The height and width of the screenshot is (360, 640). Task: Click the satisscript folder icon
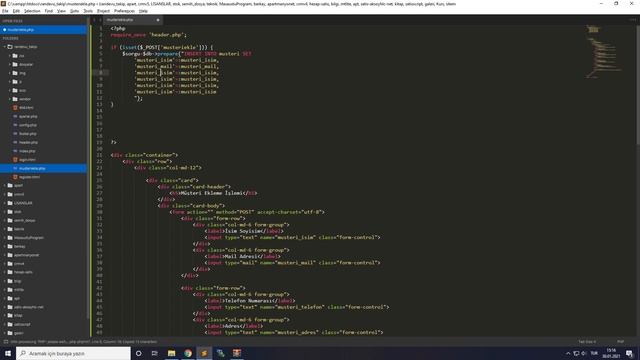(x=10, y=324)
